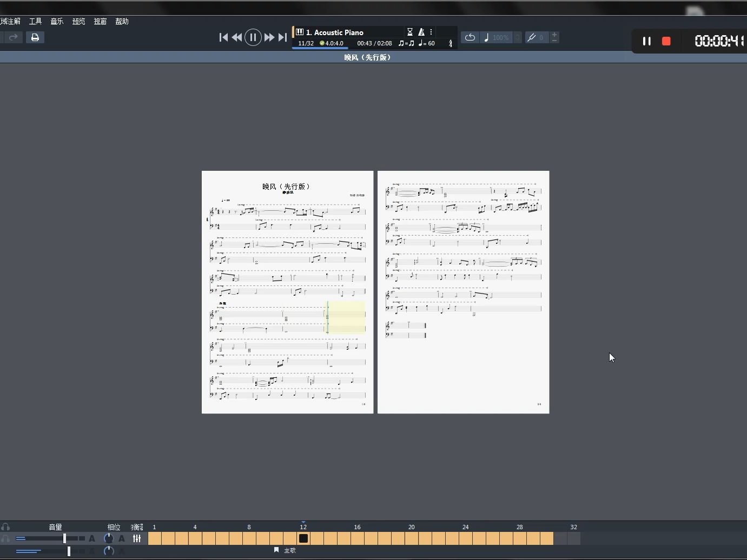The image size is (747, 560).
Task: Adjust the master pan knob
Action: pyautogui.click(x=109, y=551)
